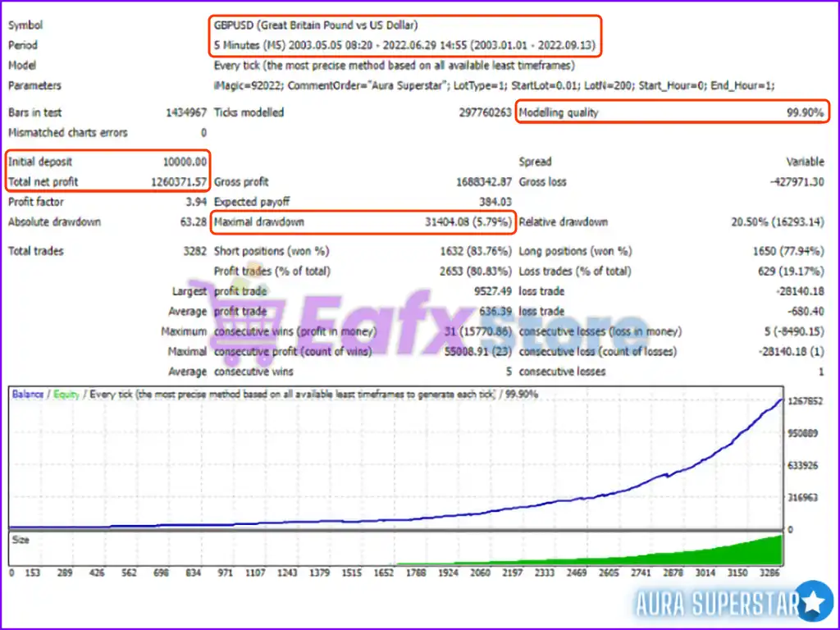Viewport: 840px width, 630px height.
Task: Click the 'Loss trades (% of total)' label
Action: point(575,271)
